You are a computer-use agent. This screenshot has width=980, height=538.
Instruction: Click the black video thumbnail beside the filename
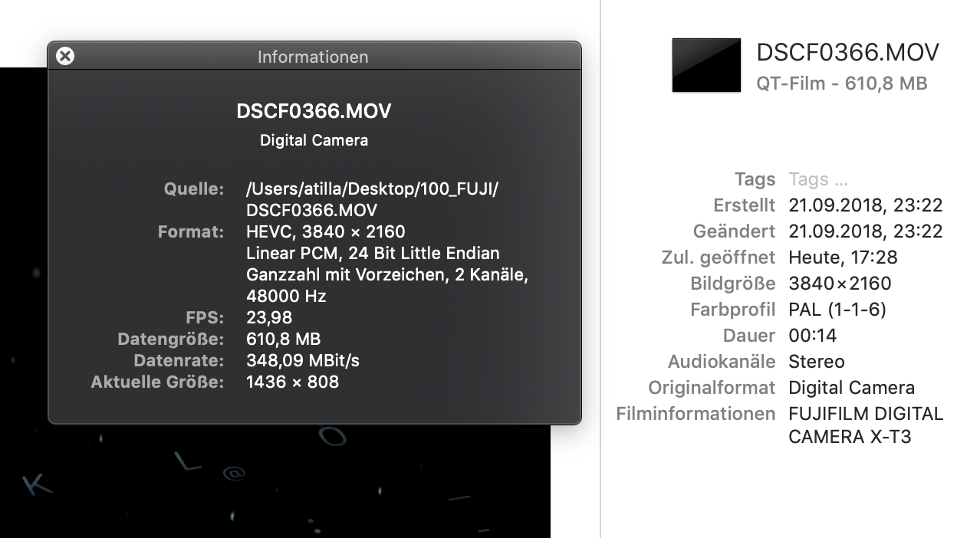coord(706,65)
